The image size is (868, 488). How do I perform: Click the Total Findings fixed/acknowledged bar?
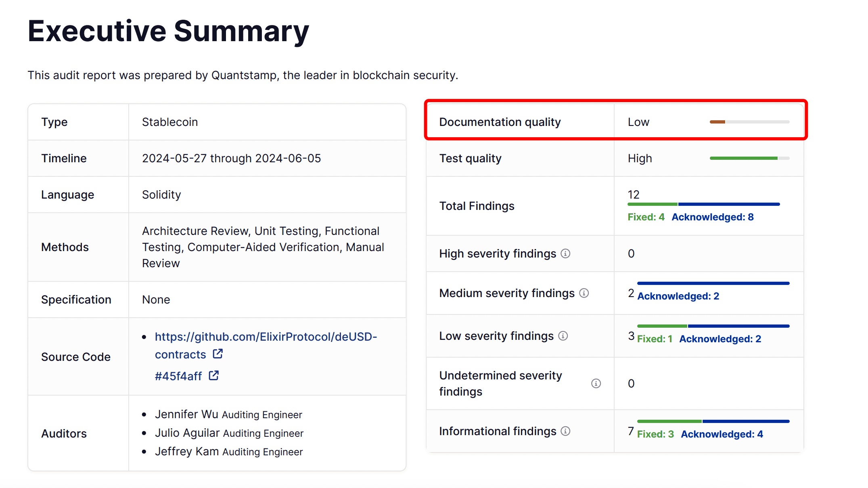tap(704, 204)
